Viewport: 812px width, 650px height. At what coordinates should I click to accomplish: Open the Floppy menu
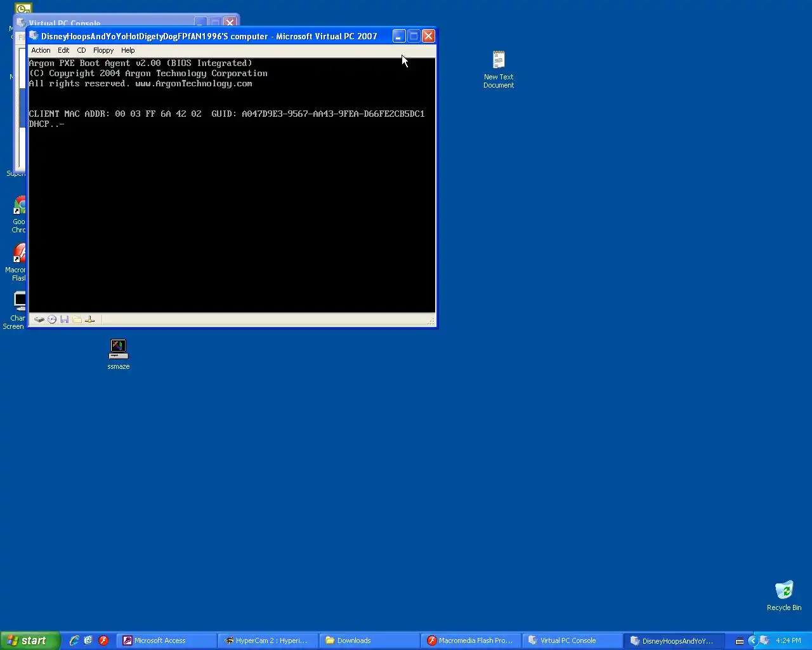coord(103,50)
